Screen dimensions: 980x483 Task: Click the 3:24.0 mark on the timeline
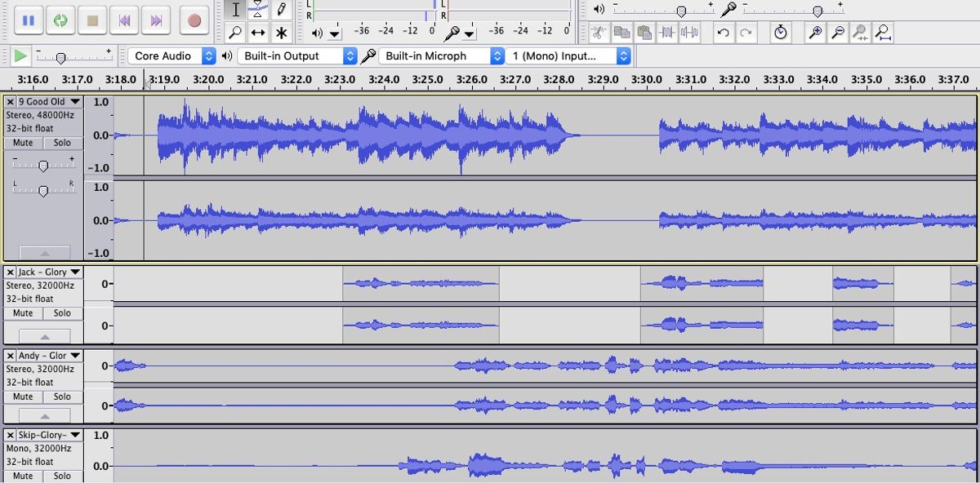(x=384, y=79)
